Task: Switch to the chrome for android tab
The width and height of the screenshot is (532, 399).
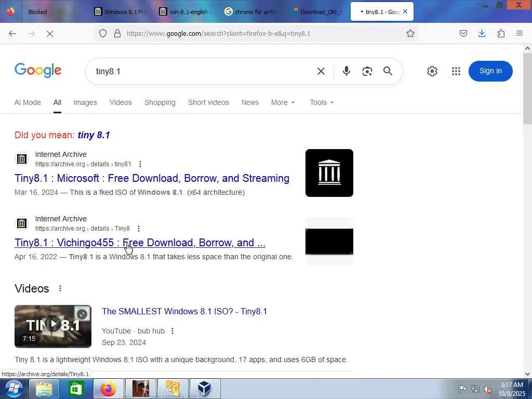Action: click(251, 12)
